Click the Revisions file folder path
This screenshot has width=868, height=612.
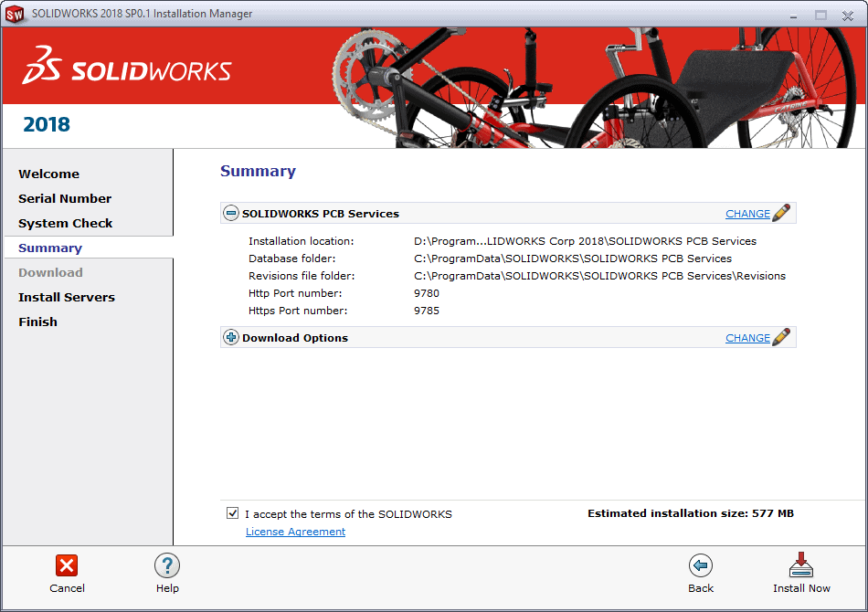599,276
